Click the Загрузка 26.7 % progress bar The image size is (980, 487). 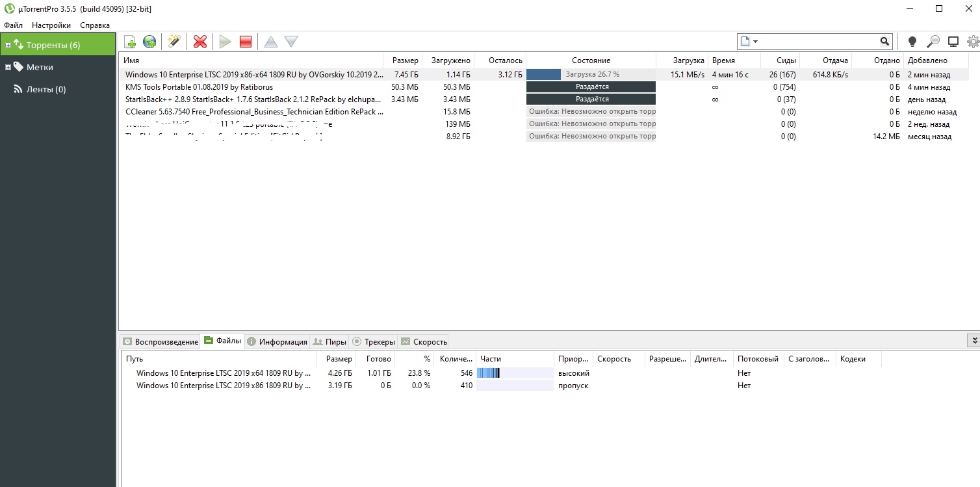[591, 75]
